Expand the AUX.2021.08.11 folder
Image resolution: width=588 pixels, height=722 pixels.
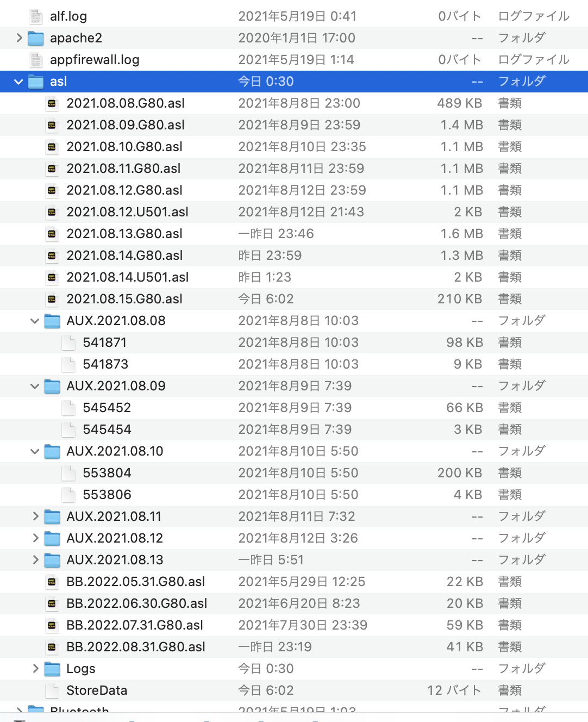(x=35, y=516)
